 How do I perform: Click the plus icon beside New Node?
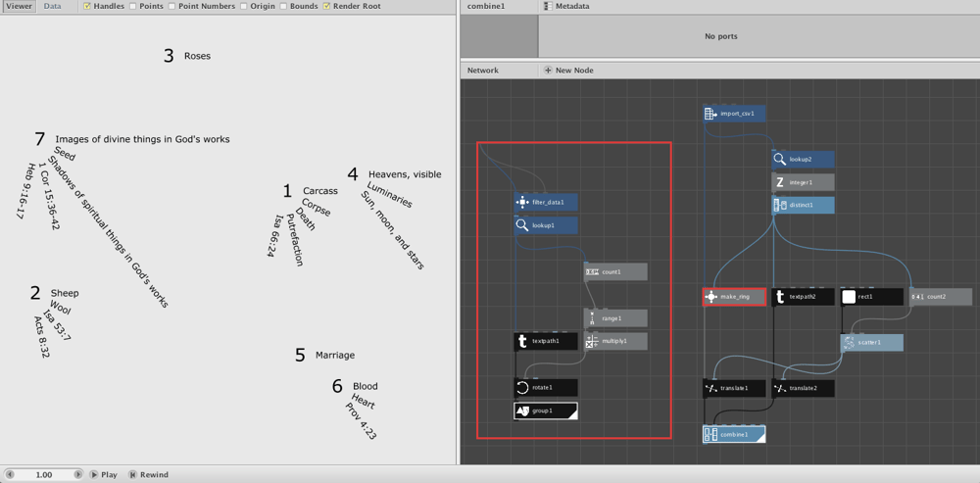click(548, 70)
